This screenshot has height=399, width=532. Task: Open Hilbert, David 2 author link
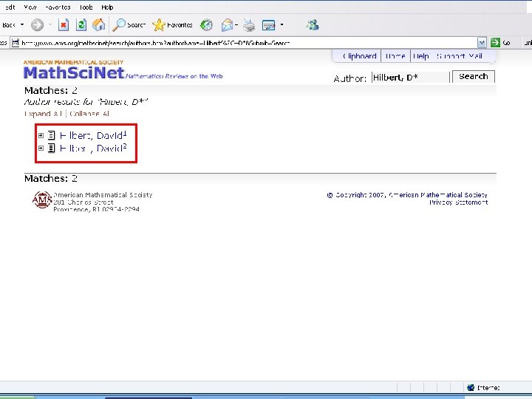pyautogui.click(x=93, y=149)
